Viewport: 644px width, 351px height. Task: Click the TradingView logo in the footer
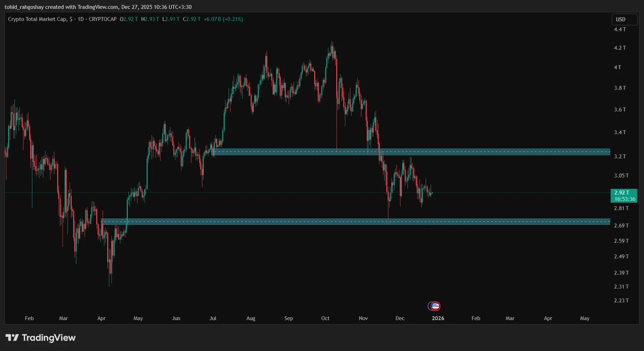(x=40, y=338)
